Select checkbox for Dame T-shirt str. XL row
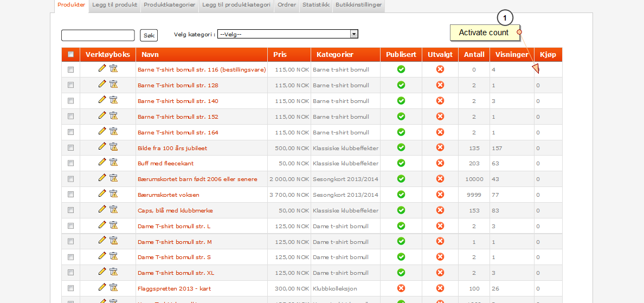644x303 pixels. (x=70, y=273)
